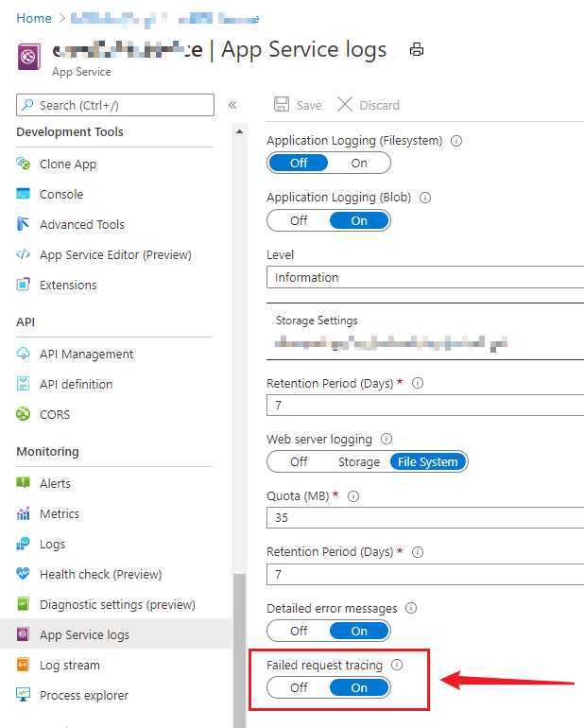Click the print icon beside page title
Image resolution: width=584 pixels, height=728 pixels.
[417, 50]
